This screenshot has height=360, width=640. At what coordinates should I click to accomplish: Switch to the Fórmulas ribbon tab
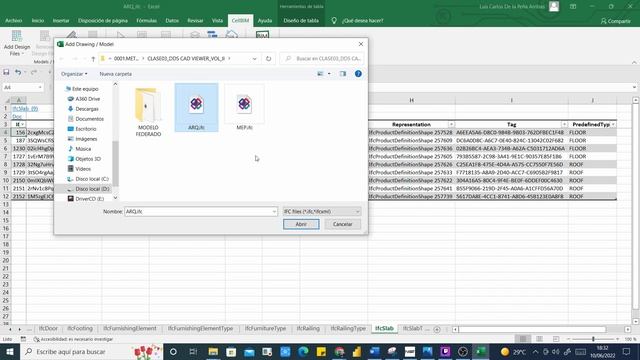(147, 20)
